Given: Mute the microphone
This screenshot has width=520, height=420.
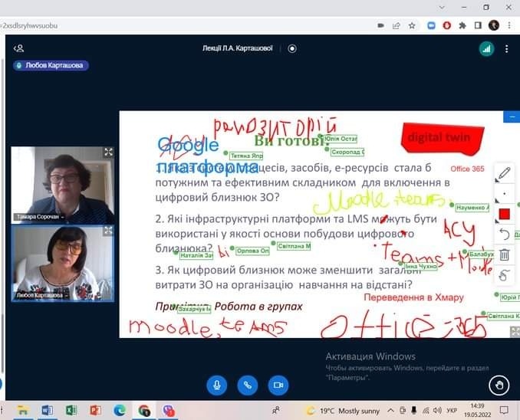Looking at the screenshot, I should pos(216,385).
